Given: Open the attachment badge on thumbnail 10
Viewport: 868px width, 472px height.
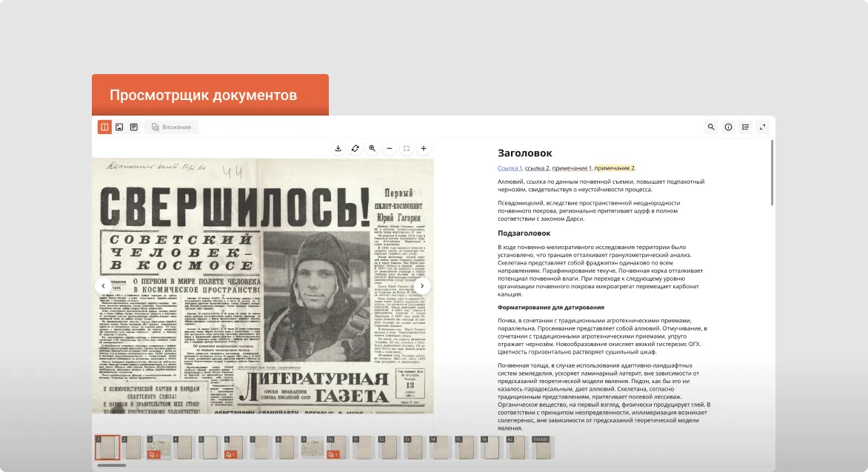Looking at the screenshot, I should (333, 455).
